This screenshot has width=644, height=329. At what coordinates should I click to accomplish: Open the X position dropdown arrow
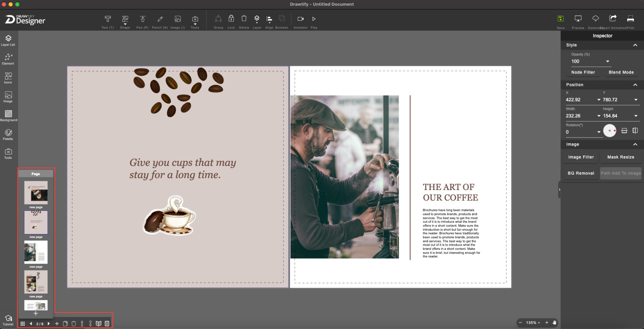pos(599,100)
